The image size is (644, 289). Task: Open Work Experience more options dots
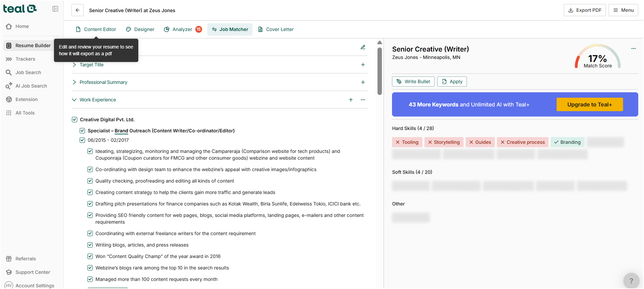(363, 100)
